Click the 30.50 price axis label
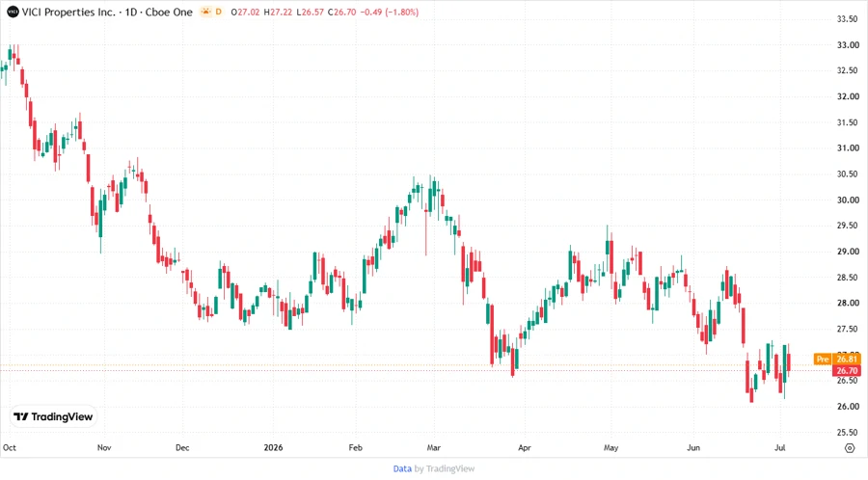The height and width of the screenshot is (480, 868). point(848,174)
